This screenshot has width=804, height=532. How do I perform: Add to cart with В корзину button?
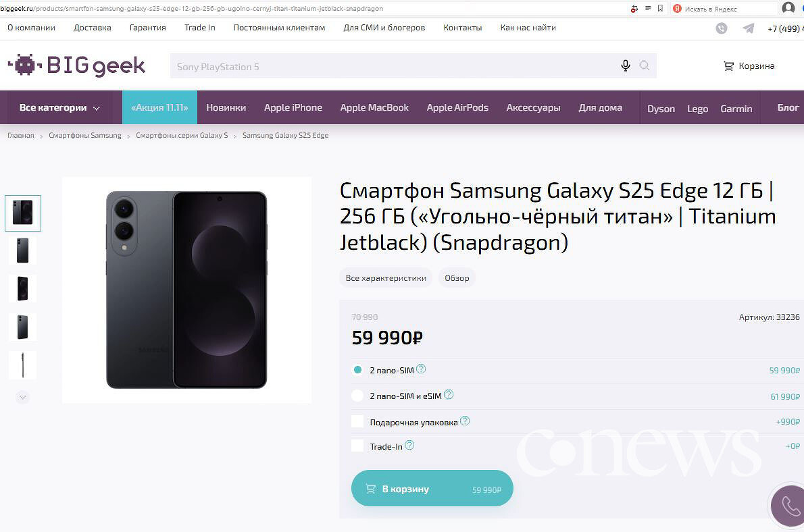point(432,489)
